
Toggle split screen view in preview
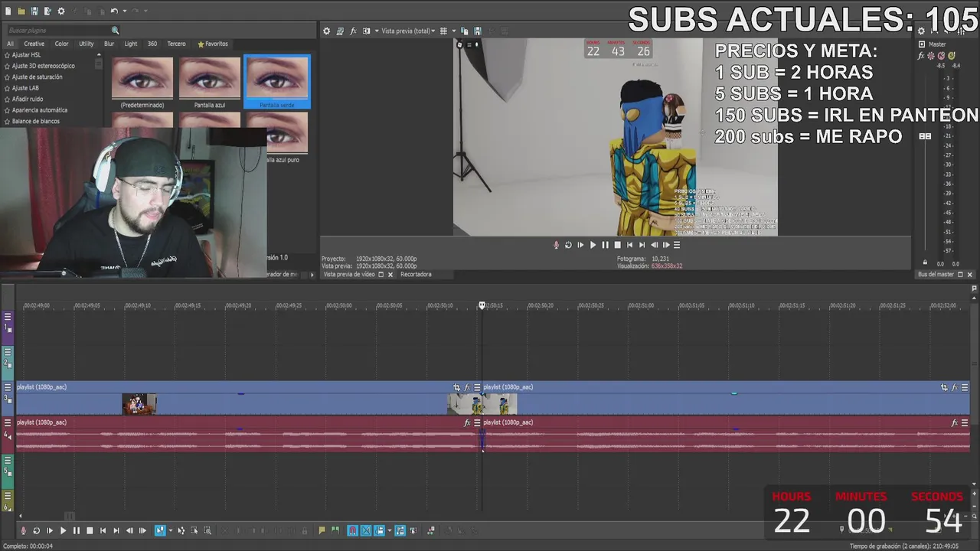point(366,31)
